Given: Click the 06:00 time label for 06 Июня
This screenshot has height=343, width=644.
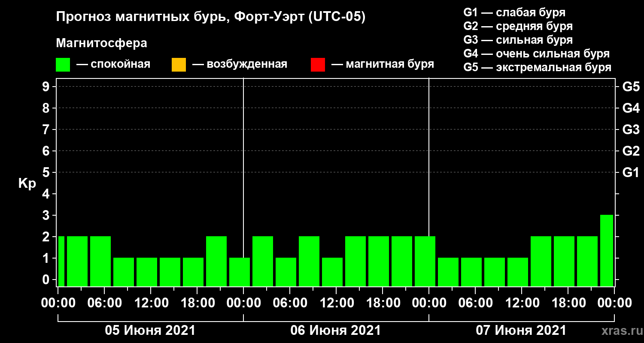Looking at the screenshot, I should click(290, 303).
